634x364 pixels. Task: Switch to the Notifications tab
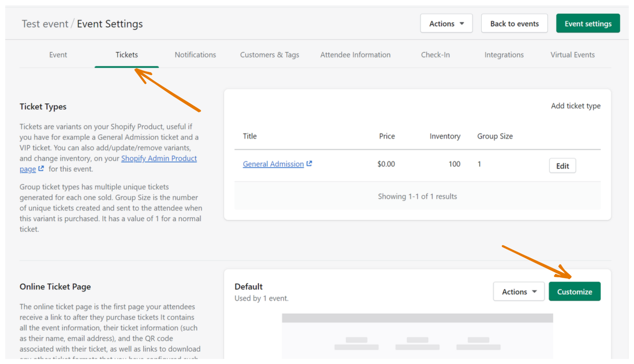click(x=195, y=55)
